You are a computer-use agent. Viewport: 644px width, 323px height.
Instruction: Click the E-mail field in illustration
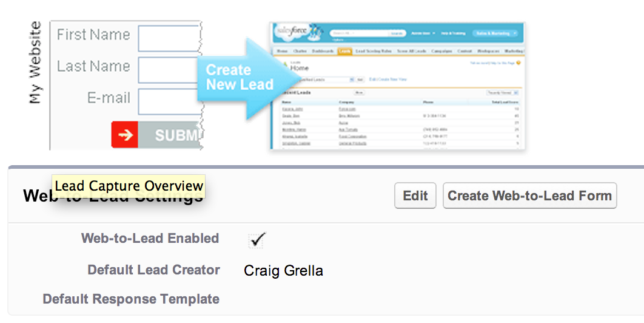click(x=169, y=101)
